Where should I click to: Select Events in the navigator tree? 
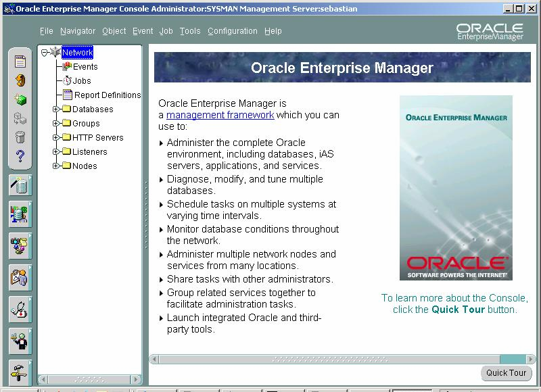(85, 66)
